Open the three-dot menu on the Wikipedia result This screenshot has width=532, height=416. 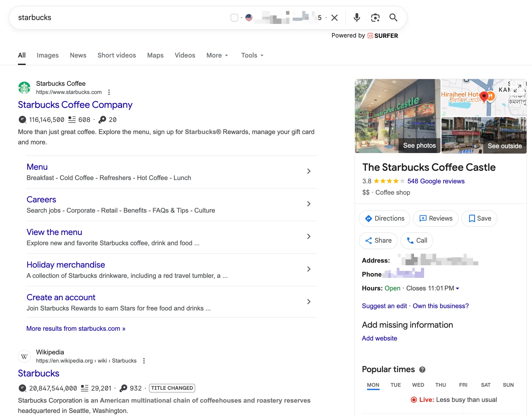(x=144, y=361)
